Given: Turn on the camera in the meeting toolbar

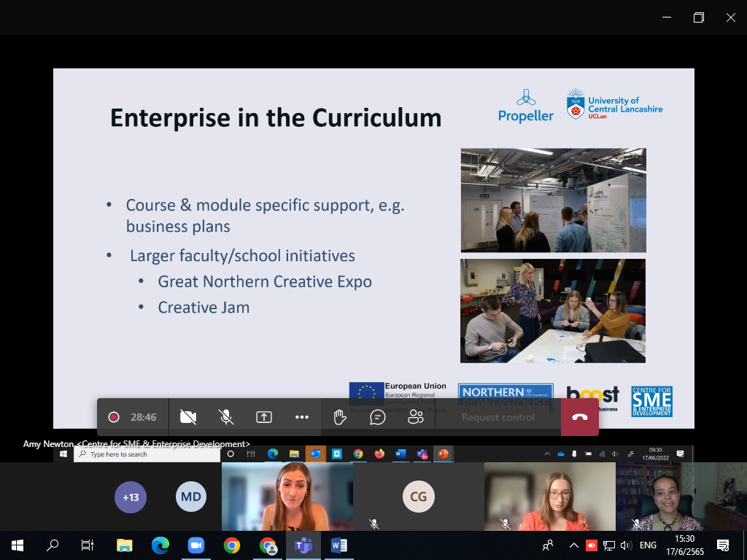Looking at the screenshot, I should pos(188,417).
